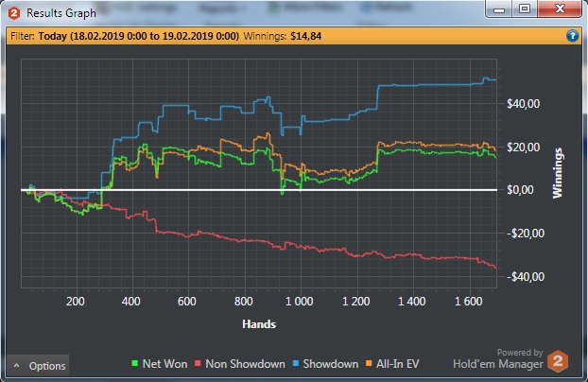
Task: Click the Hold'em Manager orange hexagon logo
Action: point(558,361)
